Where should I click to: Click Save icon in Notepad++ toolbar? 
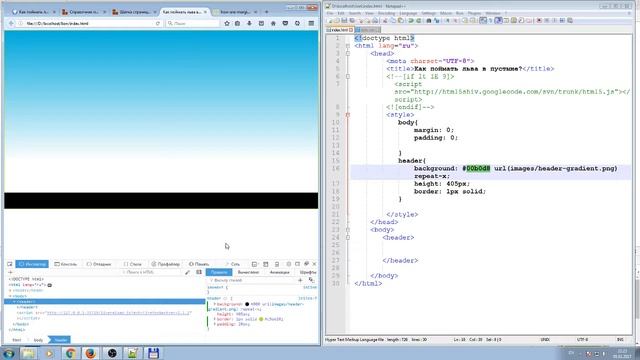coord(344,20)
